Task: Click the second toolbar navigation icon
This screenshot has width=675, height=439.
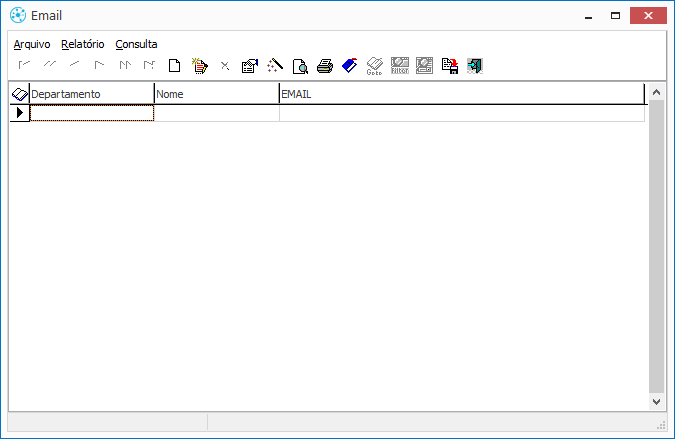Action: pyautogui.click(x=50, y=64)
